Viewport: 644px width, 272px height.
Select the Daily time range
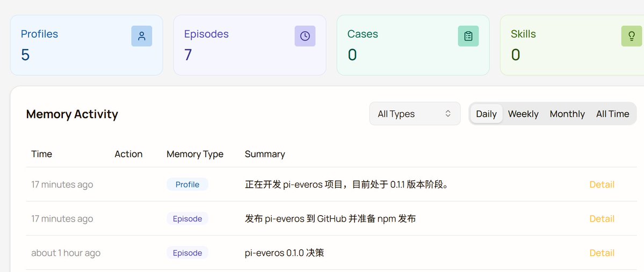pos(486,114)
